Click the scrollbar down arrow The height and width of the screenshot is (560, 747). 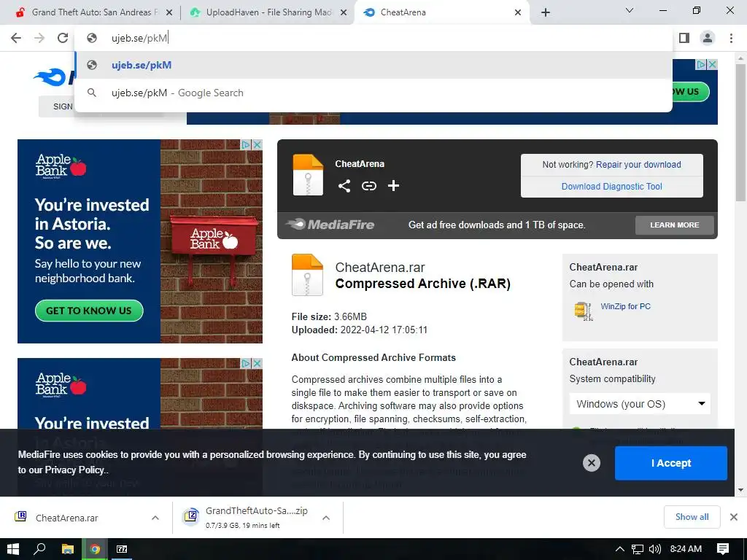[x=740, y=490]
